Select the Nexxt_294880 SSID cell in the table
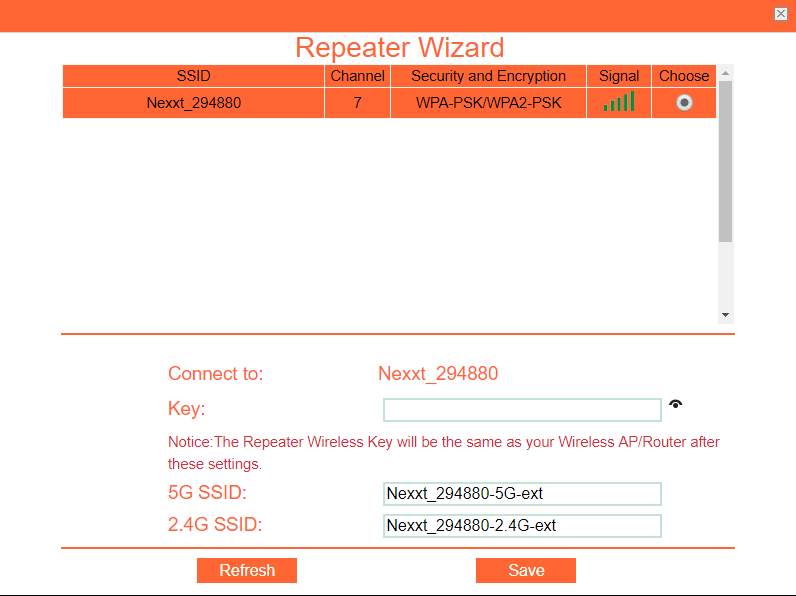The image size is (796, 596). pyautogui.click(x=193, y=103)
